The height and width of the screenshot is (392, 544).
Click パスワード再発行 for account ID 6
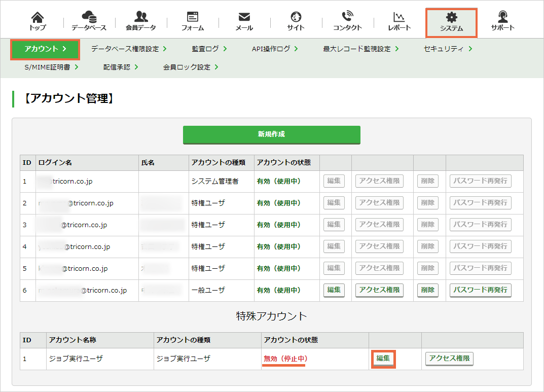(480, 290)
